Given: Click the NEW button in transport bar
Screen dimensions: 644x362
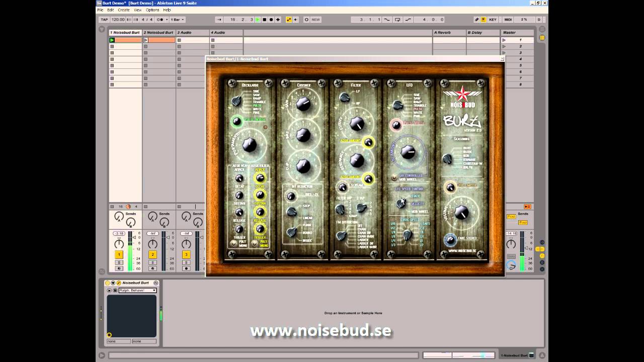Looking at the screenshot, I should [x=315, y=20].
